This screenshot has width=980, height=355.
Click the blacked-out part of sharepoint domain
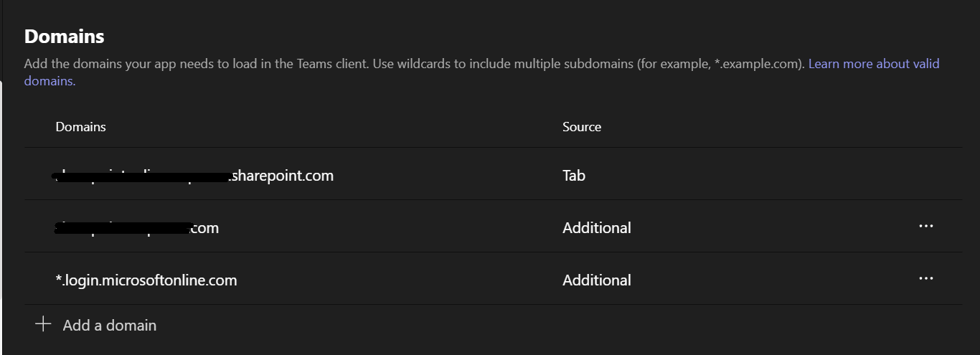coord(143,176)
